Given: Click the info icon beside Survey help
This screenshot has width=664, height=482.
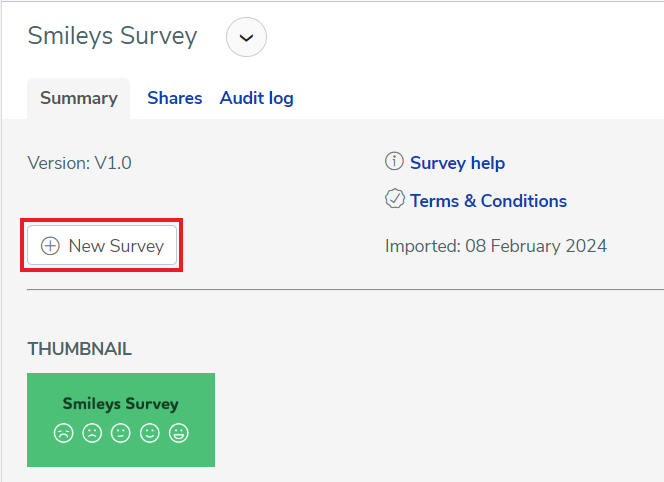Looking at the screenshot, I should pyautogui.click(x=395, y=162).
